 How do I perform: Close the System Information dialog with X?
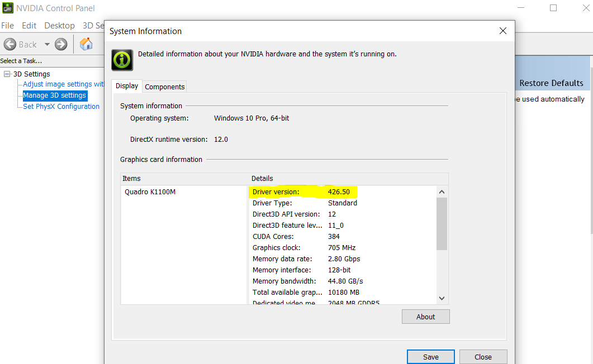(x=502, y=31)
